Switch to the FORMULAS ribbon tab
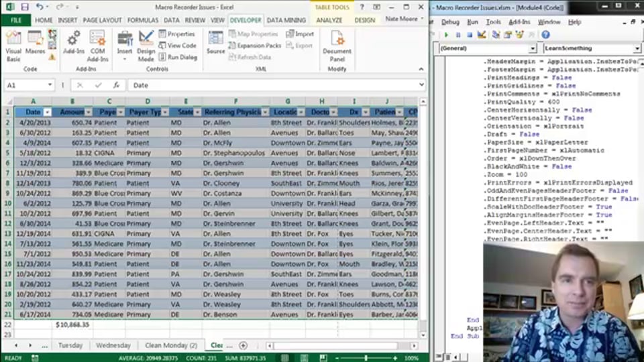This screenshot has height=362, width=644. 142,20
